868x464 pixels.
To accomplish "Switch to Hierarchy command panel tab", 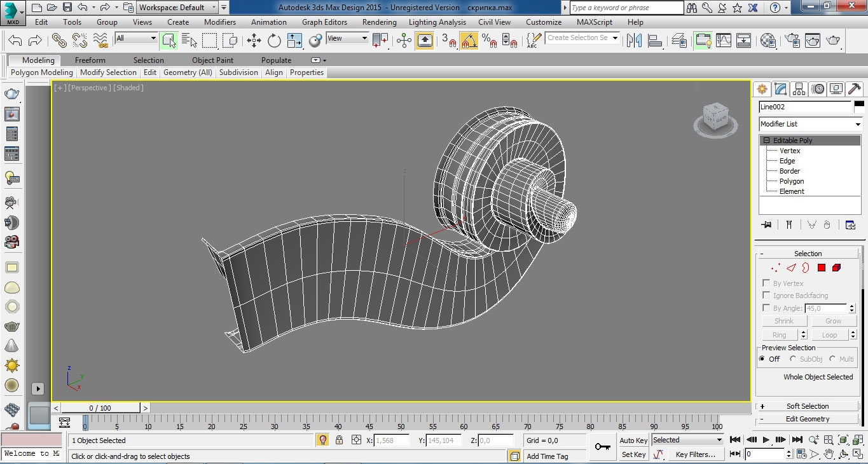I will 799,89.
